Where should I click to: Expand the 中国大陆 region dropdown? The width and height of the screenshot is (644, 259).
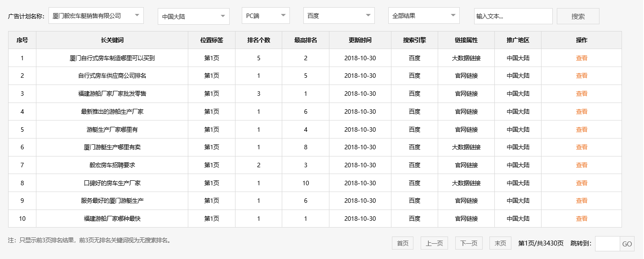coord(193,16)
